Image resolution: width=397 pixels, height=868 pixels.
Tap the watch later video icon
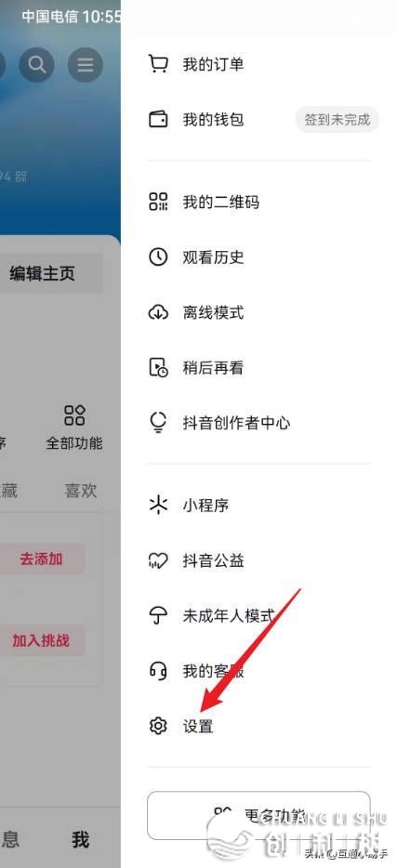pyautogui.click(x=158, y=368)
